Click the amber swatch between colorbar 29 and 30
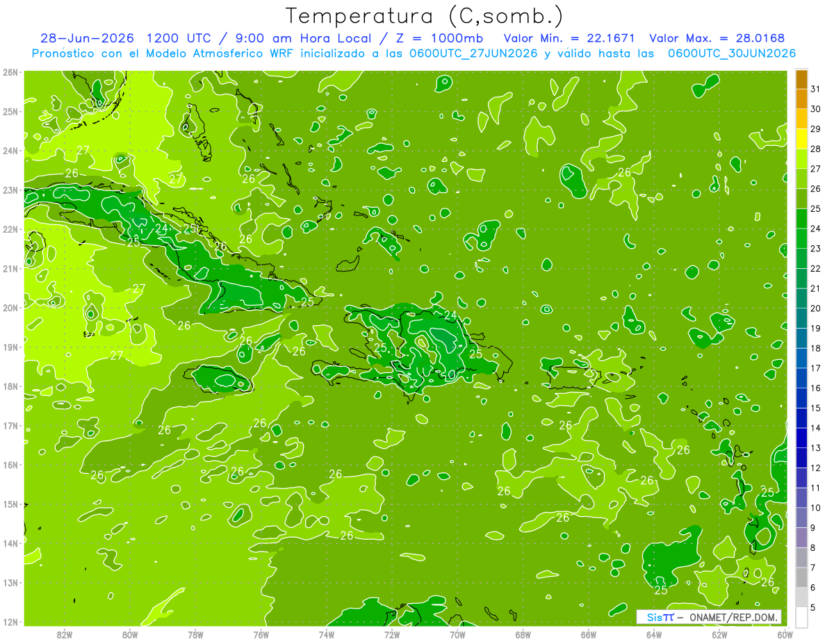 (801, 119)
